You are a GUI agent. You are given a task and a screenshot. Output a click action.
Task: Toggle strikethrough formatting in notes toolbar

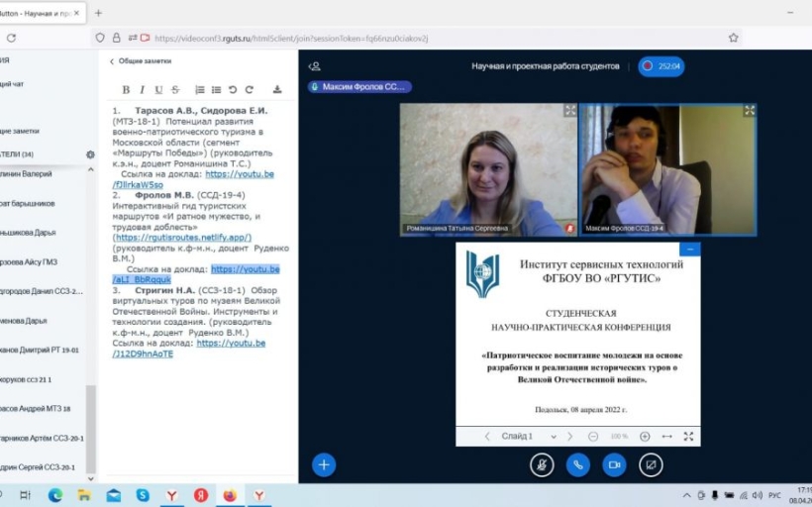[x=175, y=89]
